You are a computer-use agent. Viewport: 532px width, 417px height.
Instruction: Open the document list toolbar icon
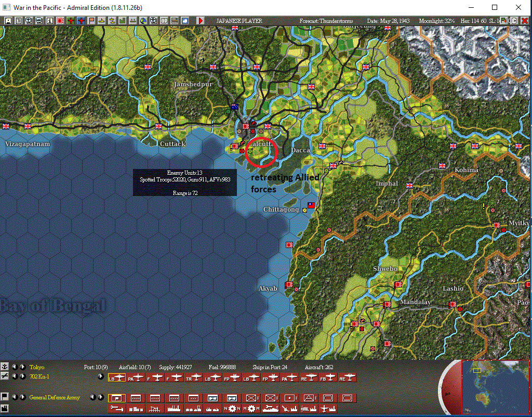(x=18, y=21)
